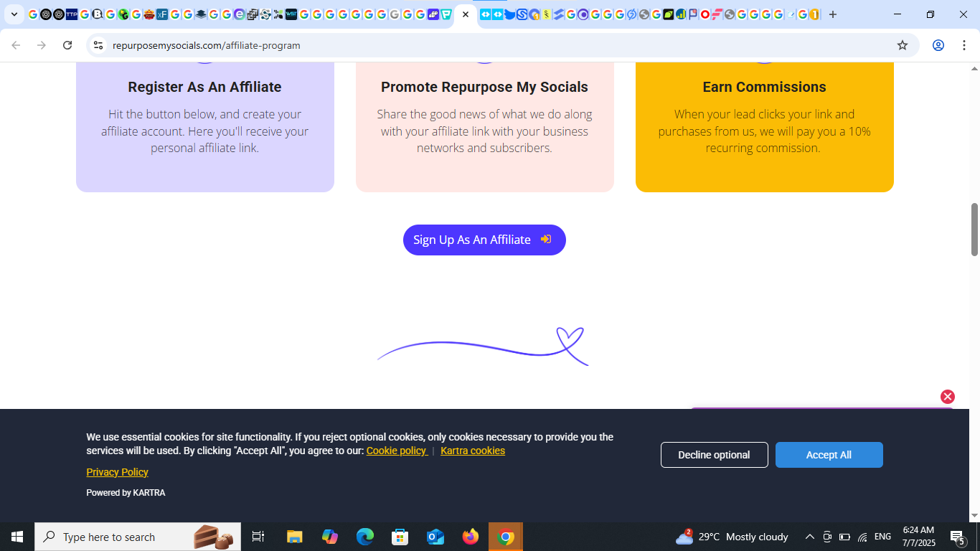980x551 pixels.
Task: Switch to the red fortune-cat favicon tab
Action: [x=149, y=14]
